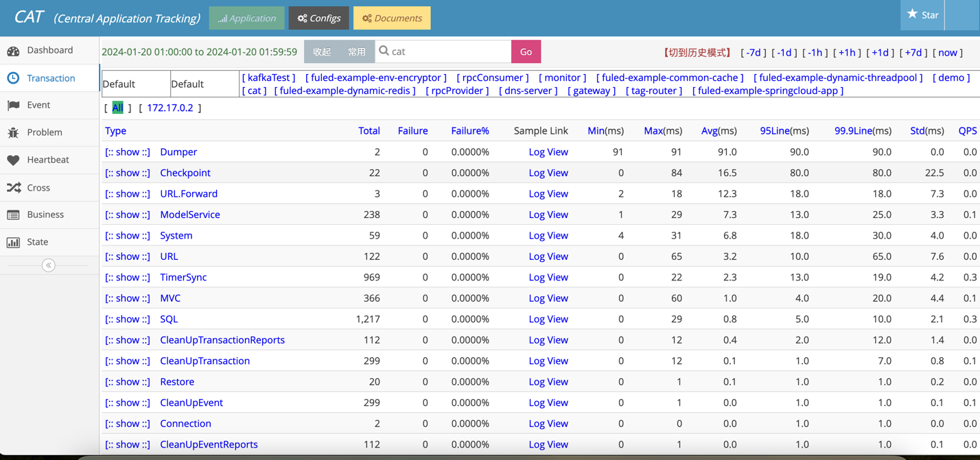Advance one day with +1d
Image resolution: width=980 pixels, height=460 pixels.
[880, 53]
